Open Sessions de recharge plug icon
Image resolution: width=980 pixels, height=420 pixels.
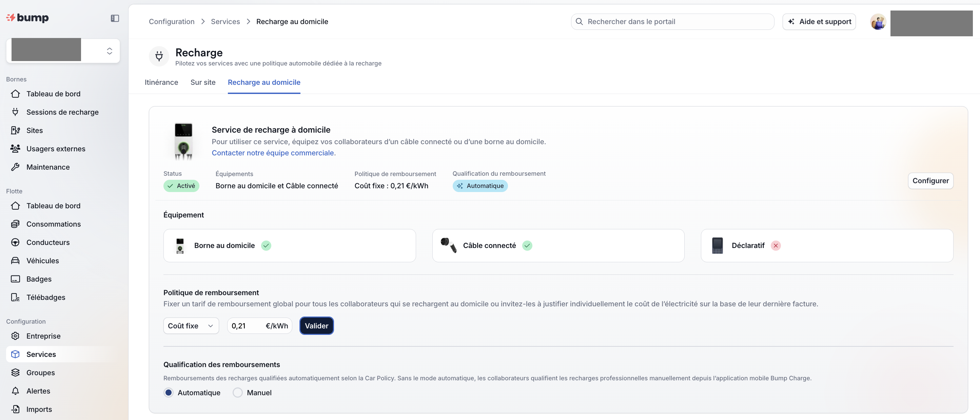click(15, 112)
